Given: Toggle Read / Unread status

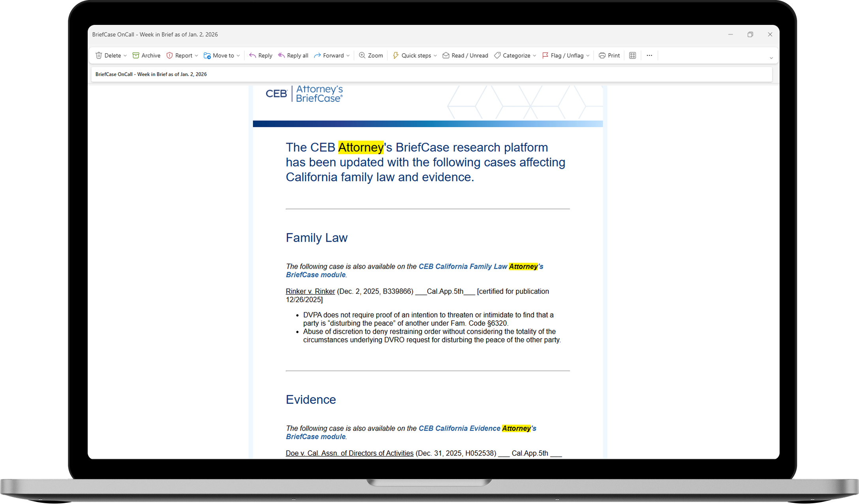Looking at the screenshot, I should coord(465,56).
